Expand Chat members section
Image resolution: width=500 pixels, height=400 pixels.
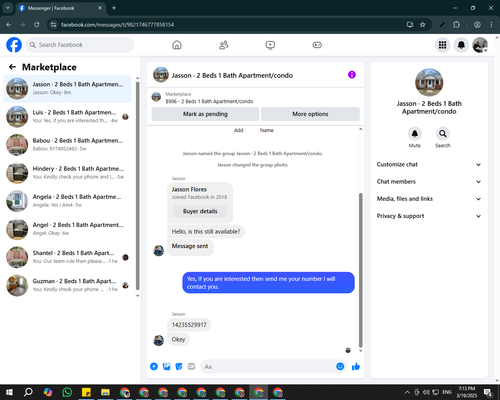point(429,182)
